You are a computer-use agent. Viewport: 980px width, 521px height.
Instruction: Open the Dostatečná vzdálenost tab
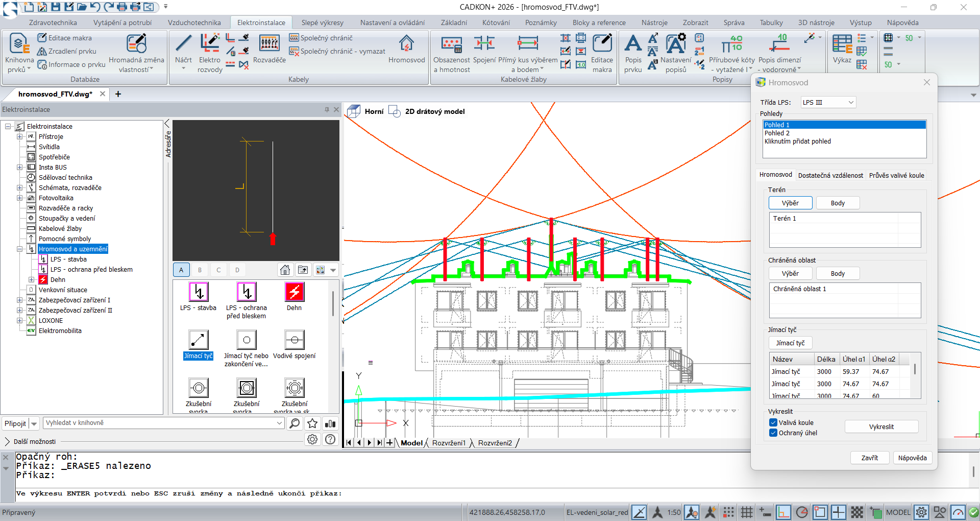click(830, 175)
